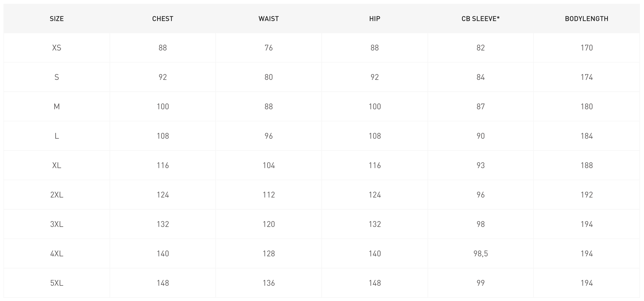The width and height of the screenshot is (644, 301).
Task: Click the bodylength value 170 for XS
Action: pos(587,48)
